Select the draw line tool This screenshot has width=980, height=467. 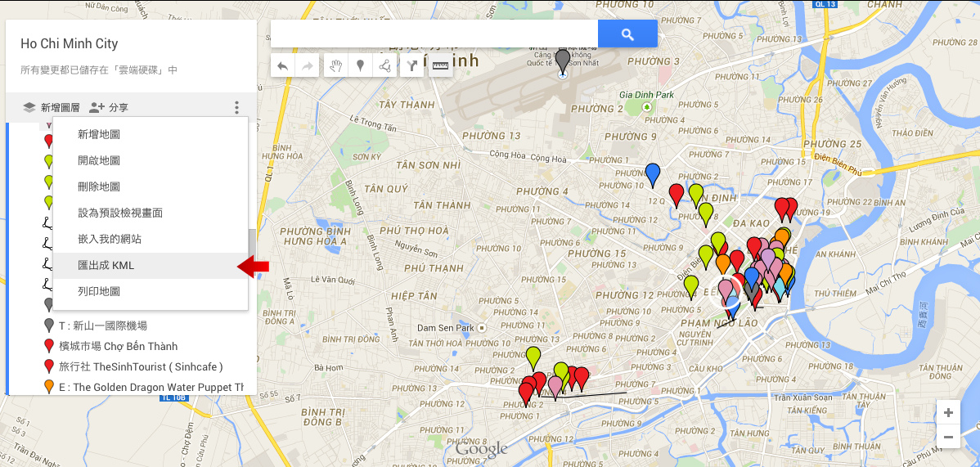click(385, 65)
